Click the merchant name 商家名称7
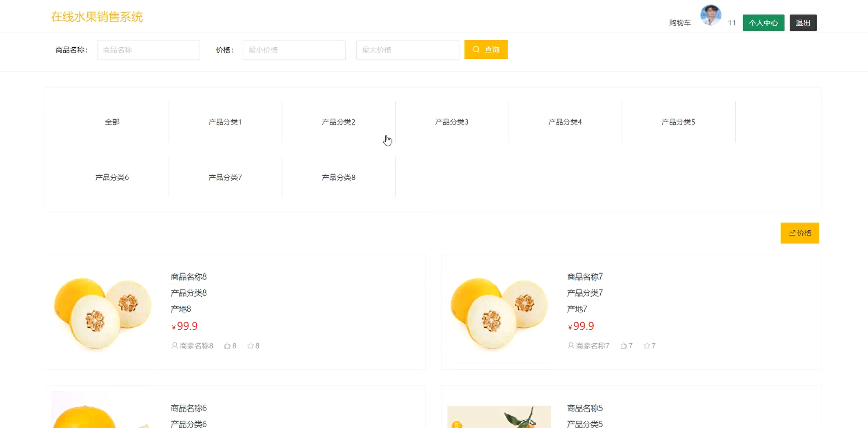Screen dimensions: 868x428 pos(593,346)
